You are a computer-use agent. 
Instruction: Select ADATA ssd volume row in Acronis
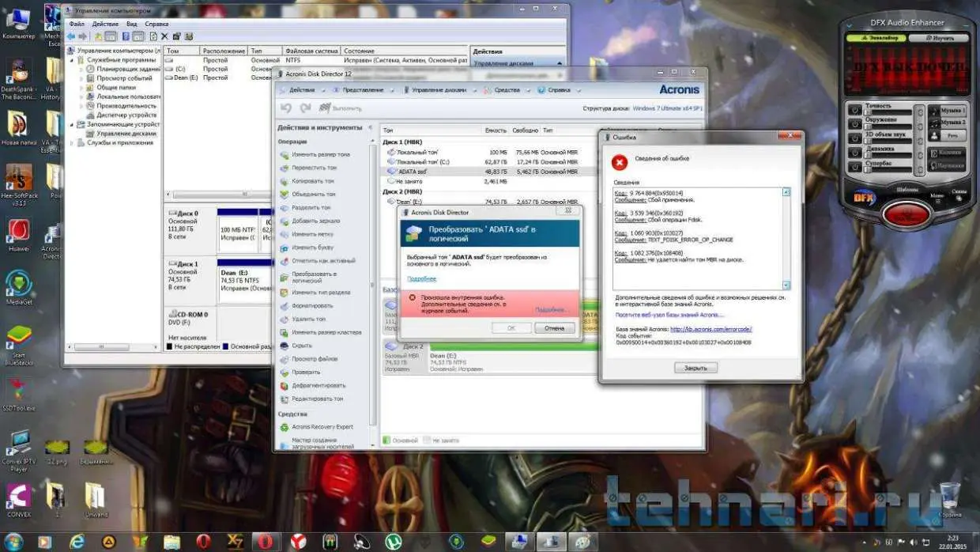coord(488,172)
